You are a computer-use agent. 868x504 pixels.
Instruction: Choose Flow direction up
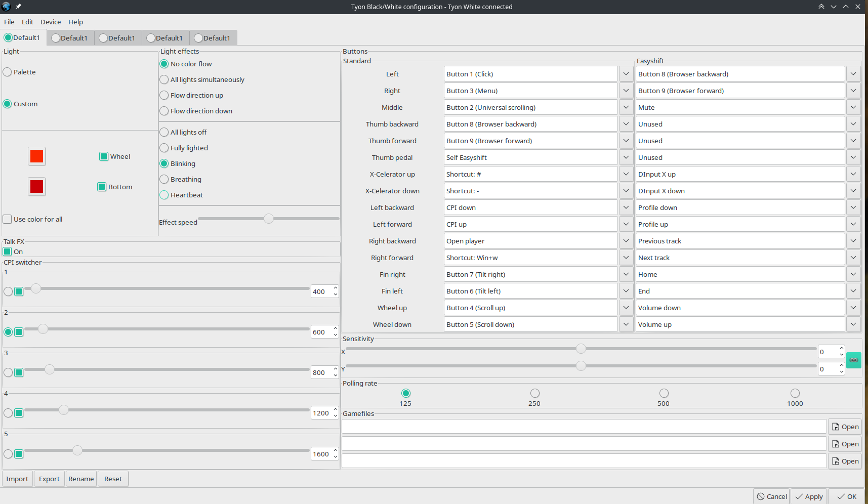pos(191,95)
